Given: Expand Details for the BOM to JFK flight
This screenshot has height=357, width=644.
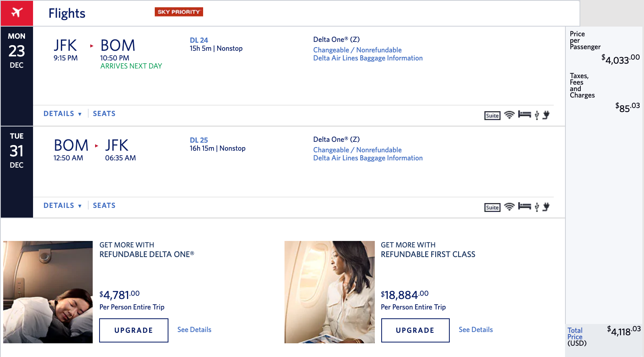Looking at the screenshot, I should (62, 205).
